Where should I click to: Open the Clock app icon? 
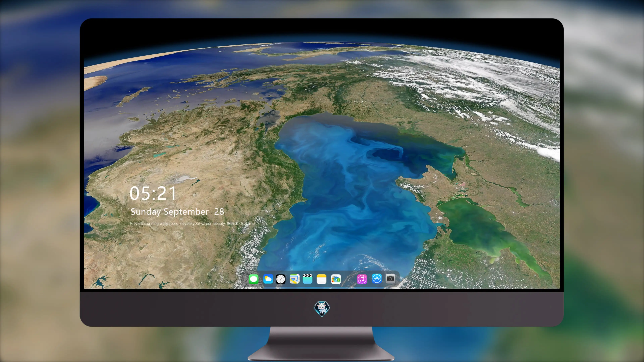pyautogui.click(x=281, y=279)
